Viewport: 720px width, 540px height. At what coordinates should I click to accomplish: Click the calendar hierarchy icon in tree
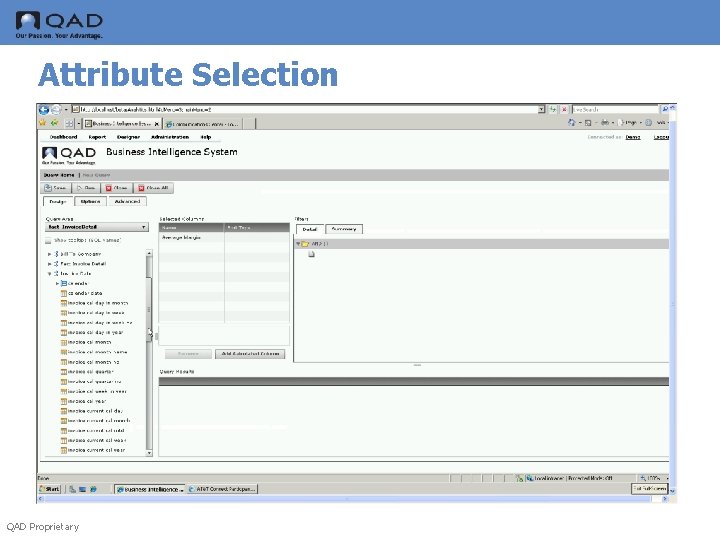64,283
